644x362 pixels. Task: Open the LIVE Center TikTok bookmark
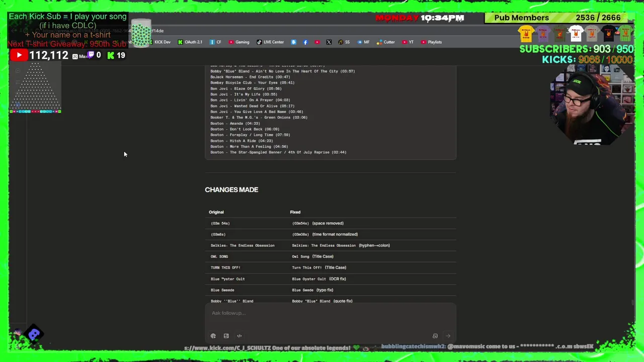click(270, 42)
